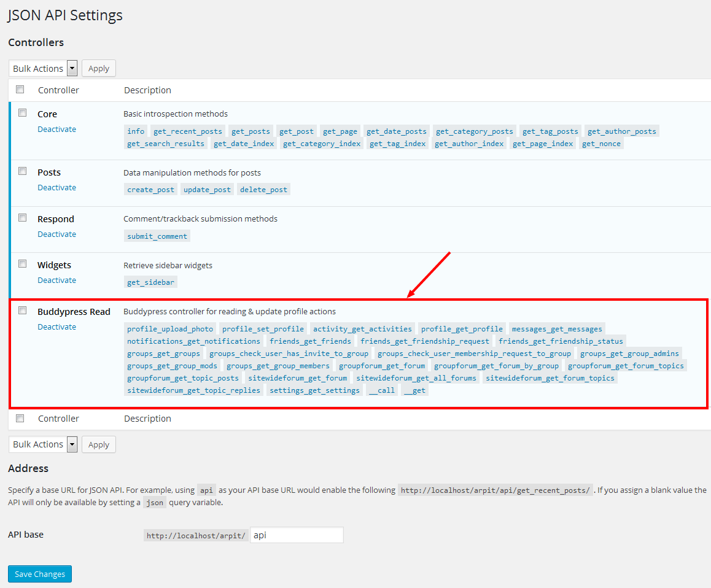Open the get_page_index method link
Image resolution: width=711 pixels, height=588 pixels.
click(x=543, y=144)
